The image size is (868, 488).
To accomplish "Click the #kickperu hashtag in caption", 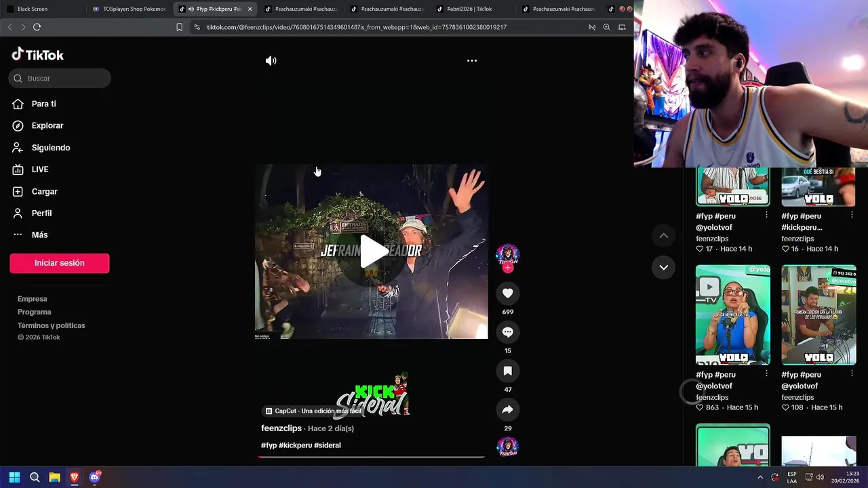I will pos(296,445).
